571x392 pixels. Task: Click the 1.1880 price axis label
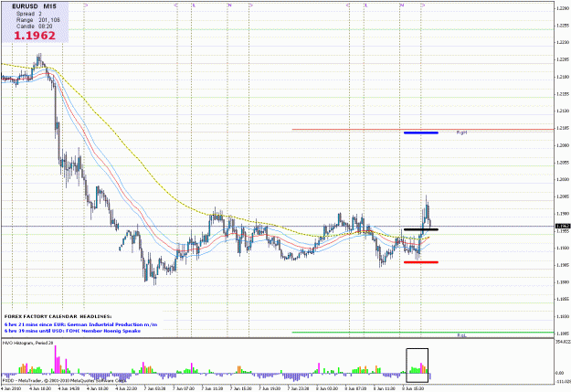(x=563, y=282)
